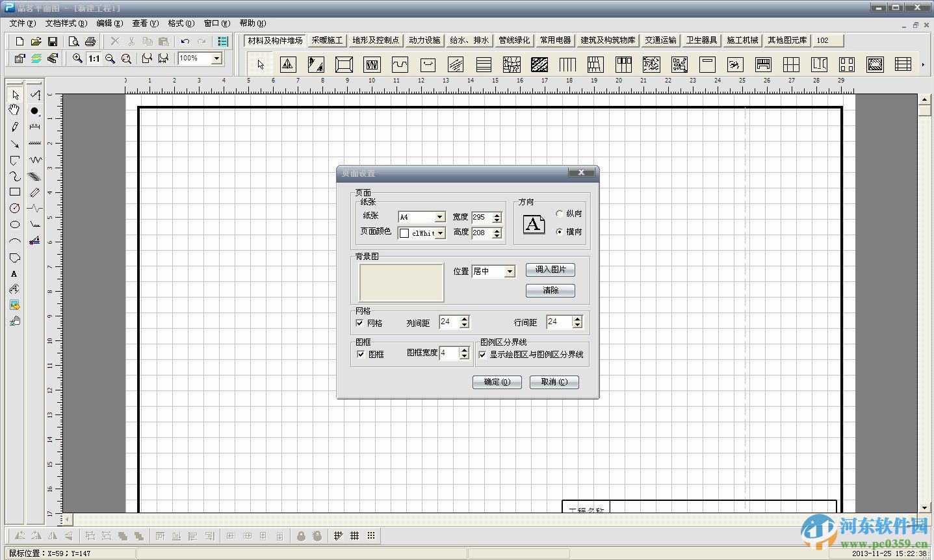Expand more symbols arrow at library right edge
934x560 pixels.
pyautogui.click(x=923, y=64)
